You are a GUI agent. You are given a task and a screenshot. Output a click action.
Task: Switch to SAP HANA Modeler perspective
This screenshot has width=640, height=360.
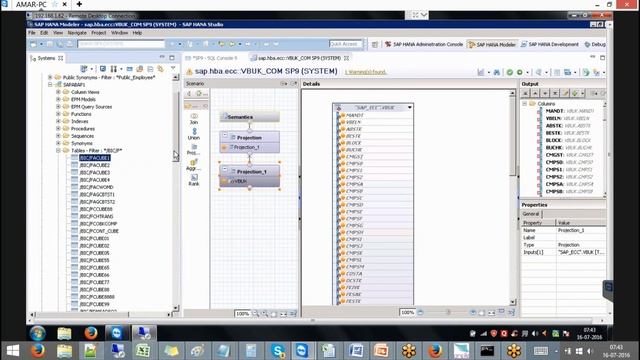pos(492,44)
